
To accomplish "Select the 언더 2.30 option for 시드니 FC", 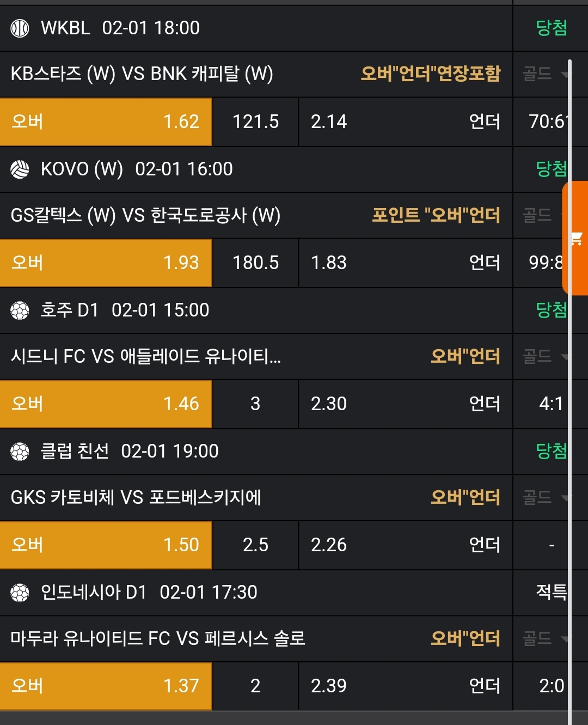I will coord(405,404).
